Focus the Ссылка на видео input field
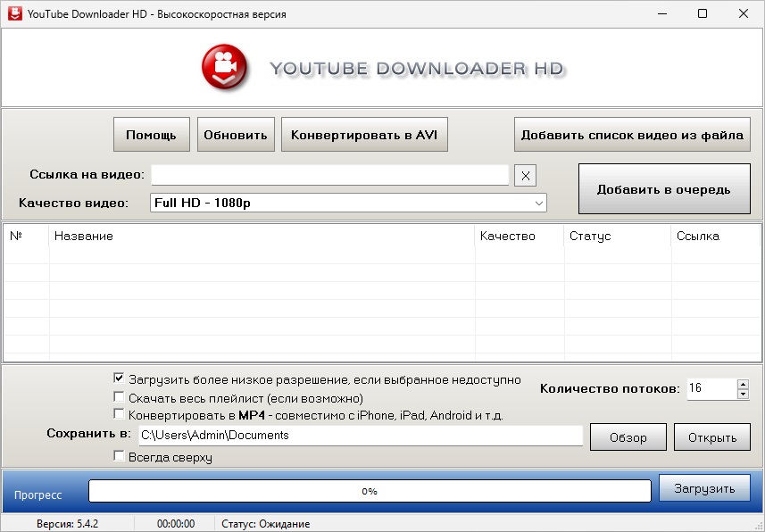 [x=329, y=175]
